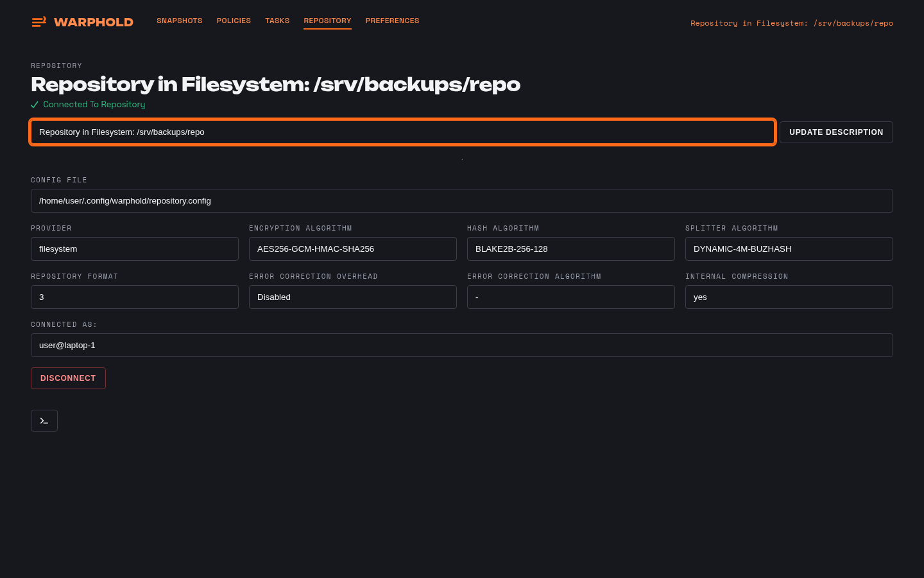This screenshot has height=578, width=924.
Task: Select the Repository tab
Action: point(327,21)
